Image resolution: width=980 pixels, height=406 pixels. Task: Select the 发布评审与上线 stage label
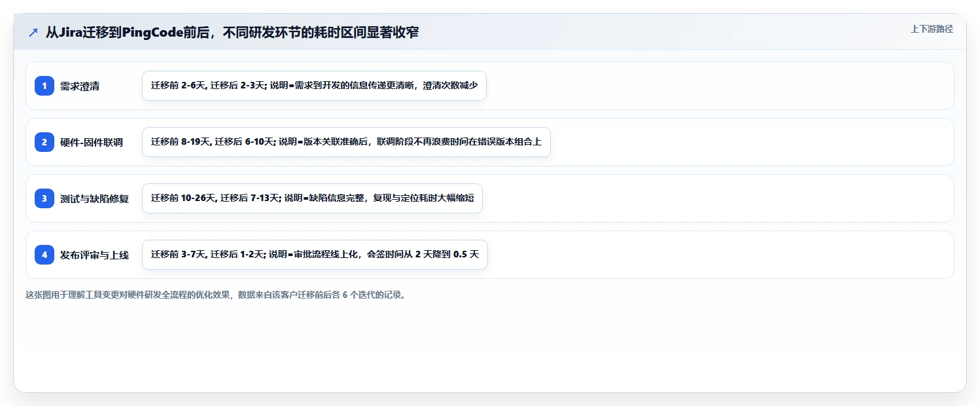95,255
